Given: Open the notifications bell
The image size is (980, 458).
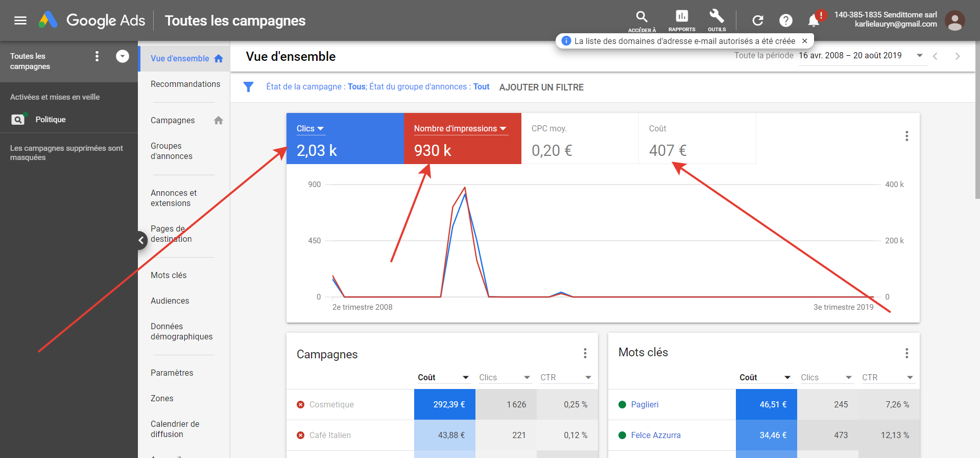Looking at the screenshot, I should click(814, 20).
